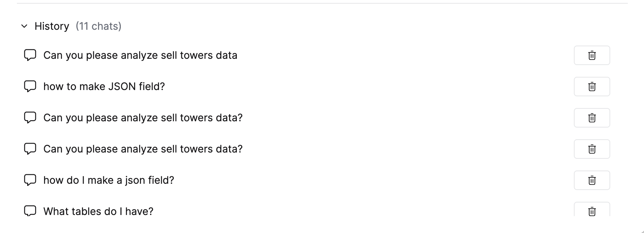The width and height of the screenshot is (644, 233).
Task: Open the 'how do I make a json field?' chat
Action: pyautogui.click(x=109, y=180)
